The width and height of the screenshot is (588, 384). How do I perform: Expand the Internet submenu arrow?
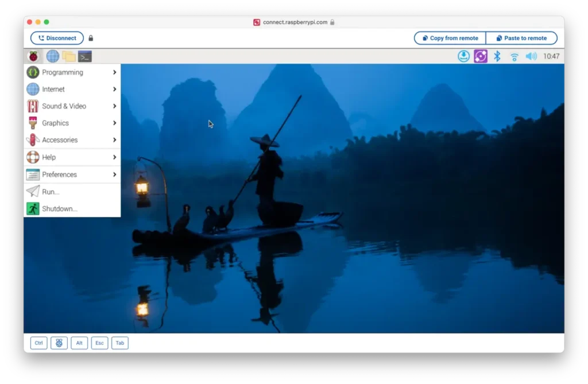114,89
